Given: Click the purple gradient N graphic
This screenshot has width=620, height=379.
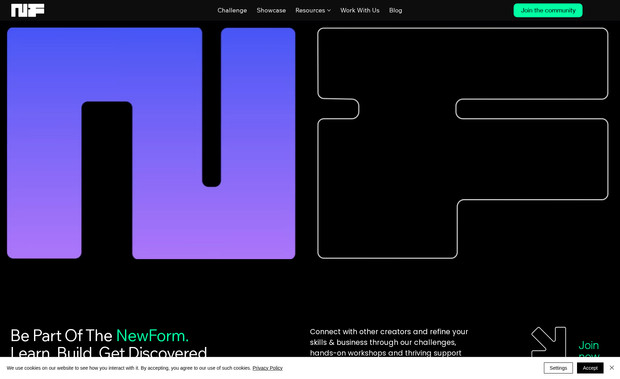Looking at the screenshot, I should click(151, 143).
